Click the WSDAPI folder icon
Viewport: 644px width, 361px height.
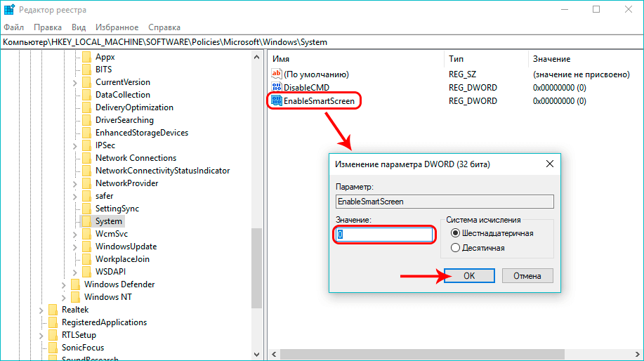[x=86, y=272]
